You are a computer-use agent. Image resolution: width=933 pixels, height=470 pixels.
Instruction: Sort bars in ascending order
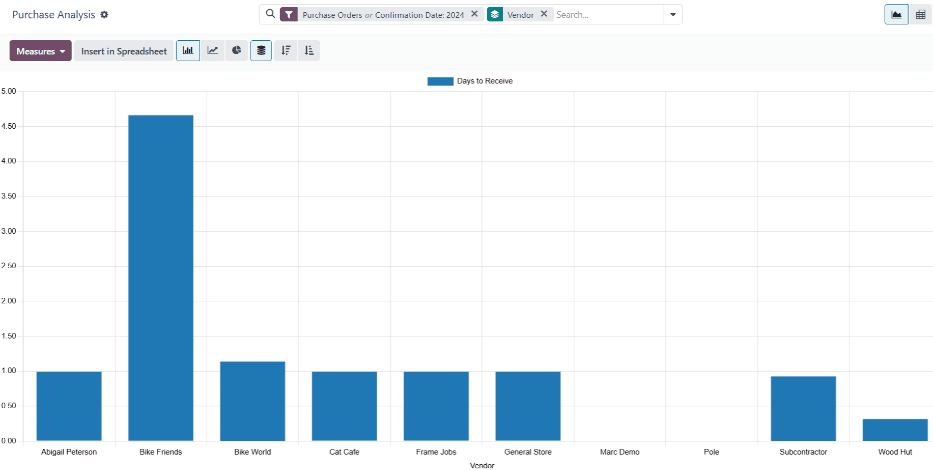309,50
